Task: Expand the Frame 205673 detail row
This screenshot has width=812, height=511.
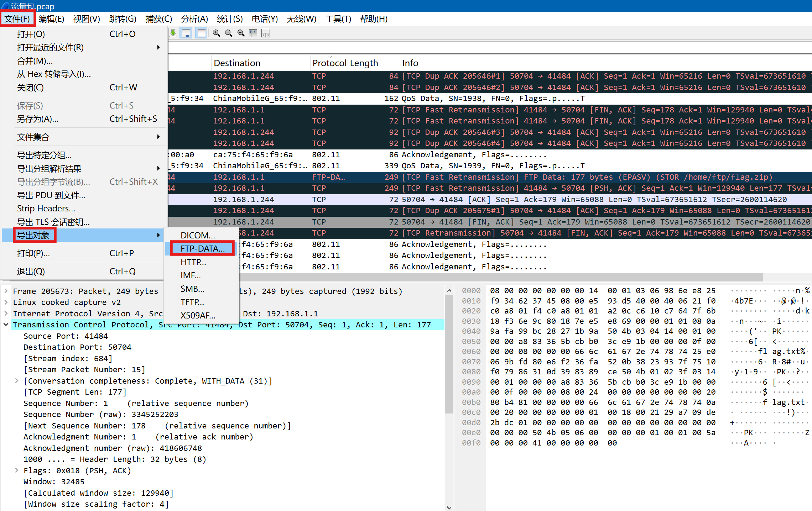Action: [x=6, y=291]
